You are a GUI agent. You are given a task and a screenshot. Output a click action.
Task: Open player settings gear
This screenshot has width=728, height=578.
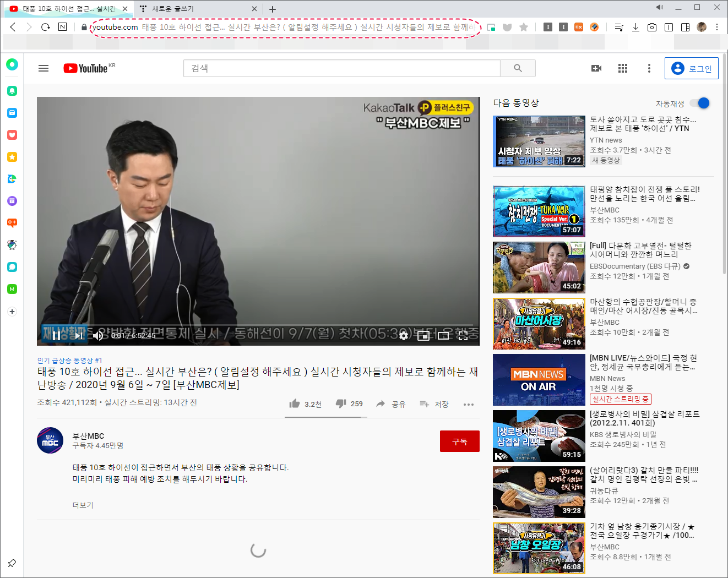click(x=404, y=336)
